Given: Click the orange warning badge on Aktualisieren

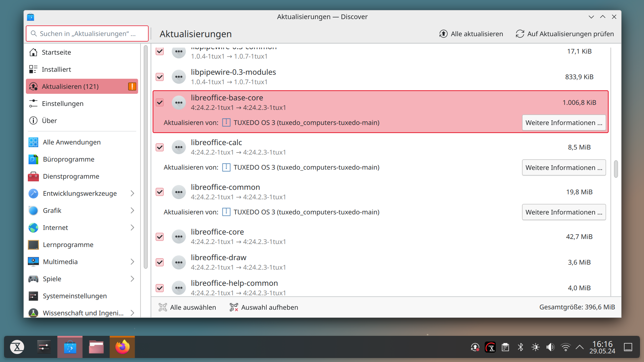Looking at the screenshot, I should tap(132, 86).
